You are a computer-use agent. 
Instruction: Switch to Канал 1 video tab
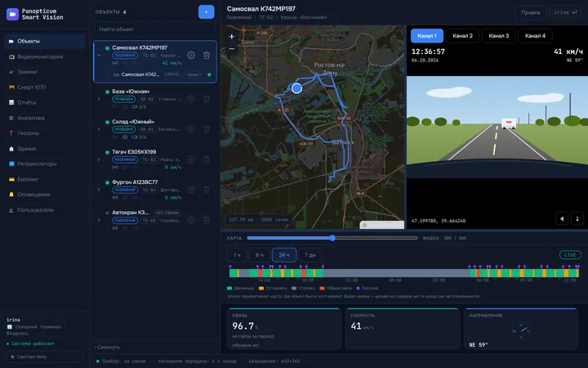point(427,36)
